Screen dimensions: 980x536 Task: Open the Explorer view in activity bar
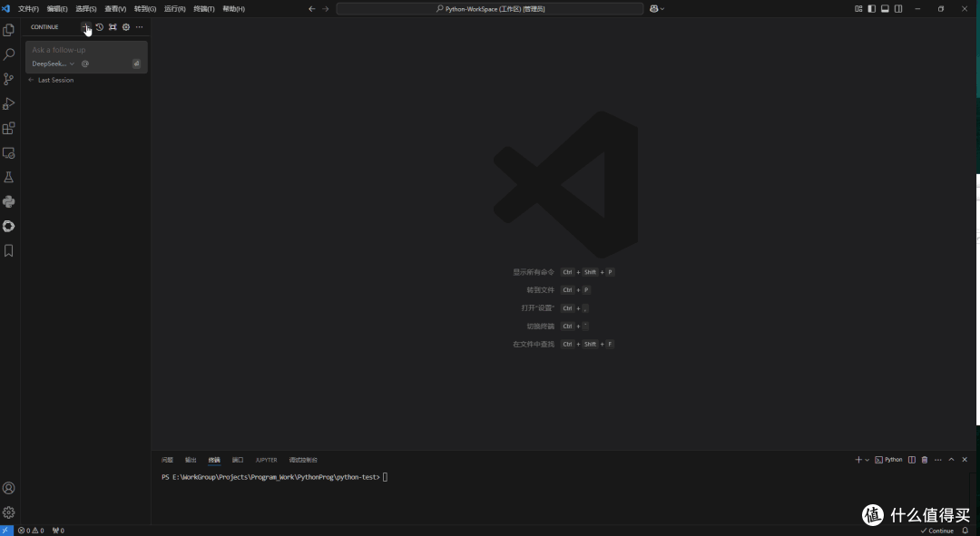click(x=9, y=30)
